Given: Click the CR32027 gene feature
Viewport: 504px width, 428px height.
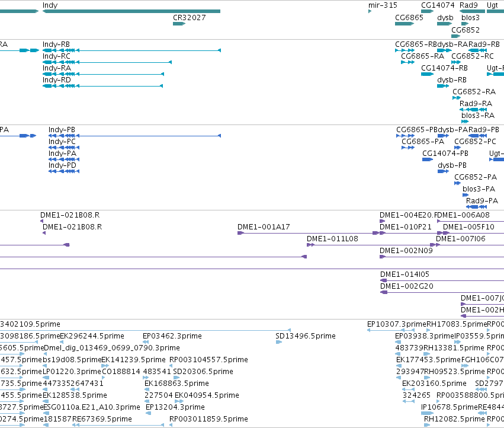Looking at the screenshot, I should pyautogui.click(x=179, y=24).
